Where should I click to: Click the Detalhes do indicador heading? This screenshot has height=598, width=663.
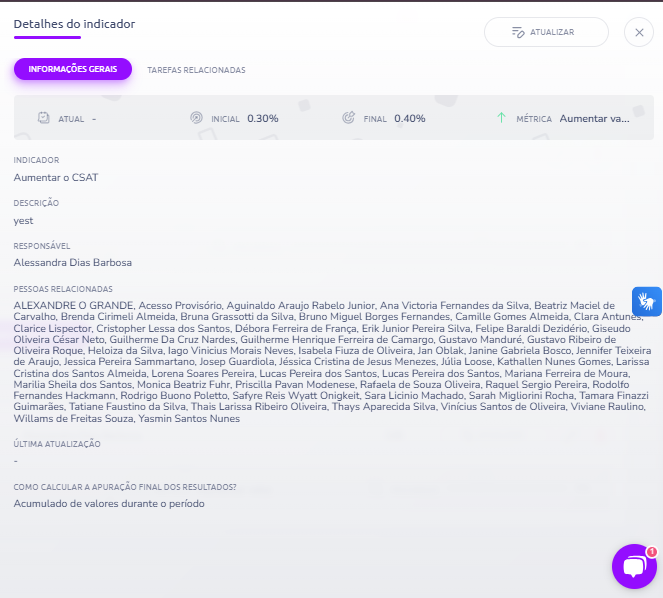tap(74, 24)
